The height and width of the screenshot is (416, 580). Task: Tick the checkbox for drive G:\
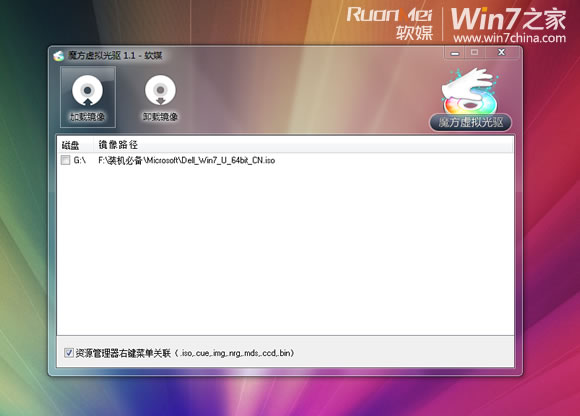click(65, 160)
